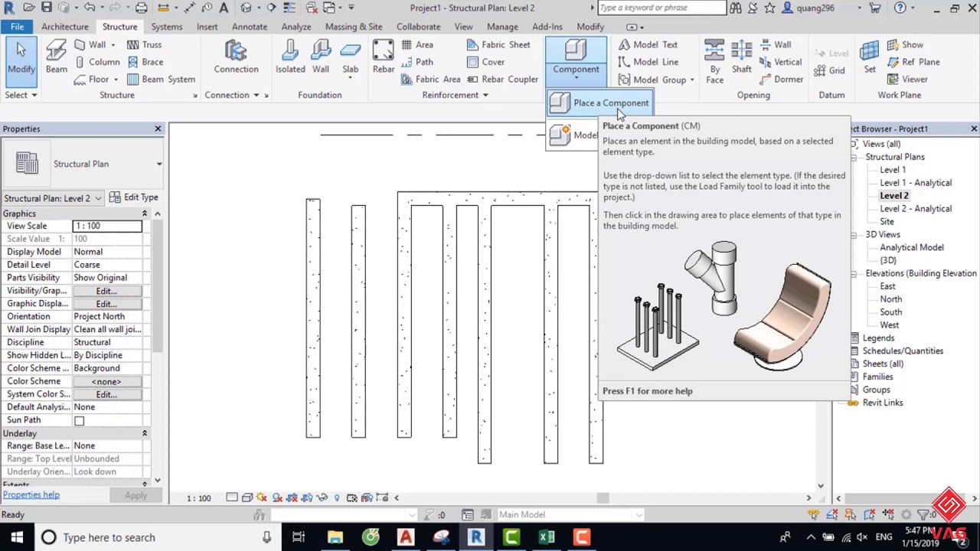
Task: Select the Vertical opening tool
Action: 781,62
